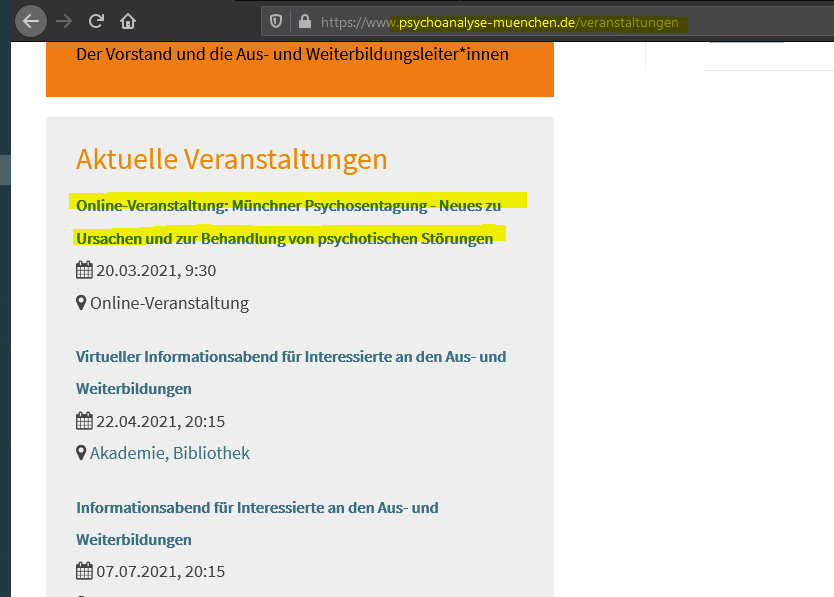The width and height of the screenshot is (834, 597).
Task: Reload the current page
Action: [x=97, y=20]
